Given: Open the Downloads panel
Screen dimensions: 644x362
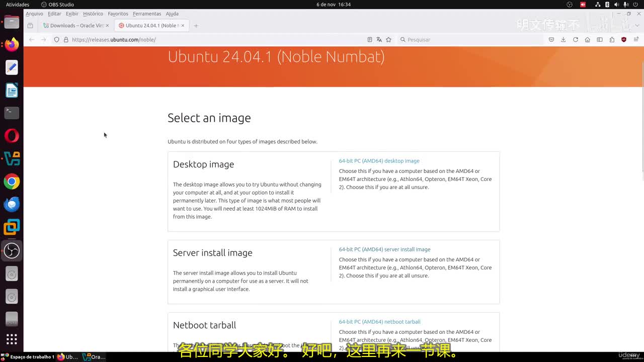Looking at the screenshot, I should point(563,40).
